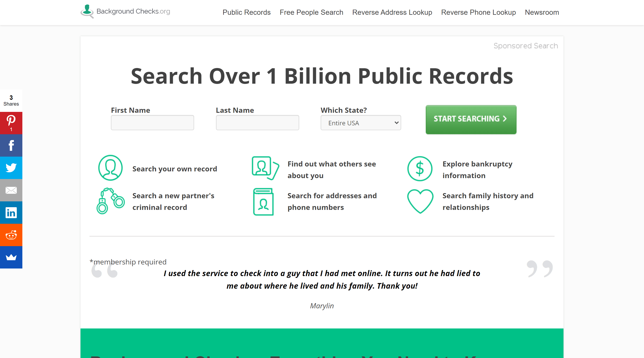Click the Twitter share icon
The height and width of the screenshot is (358, 644).
tap(11, 168)
